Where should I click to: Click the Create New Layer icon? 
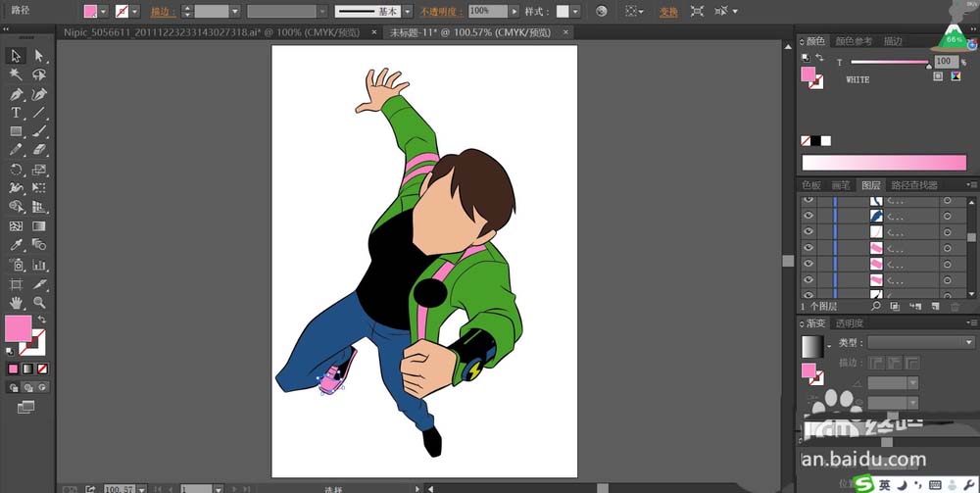pos(935,306)
